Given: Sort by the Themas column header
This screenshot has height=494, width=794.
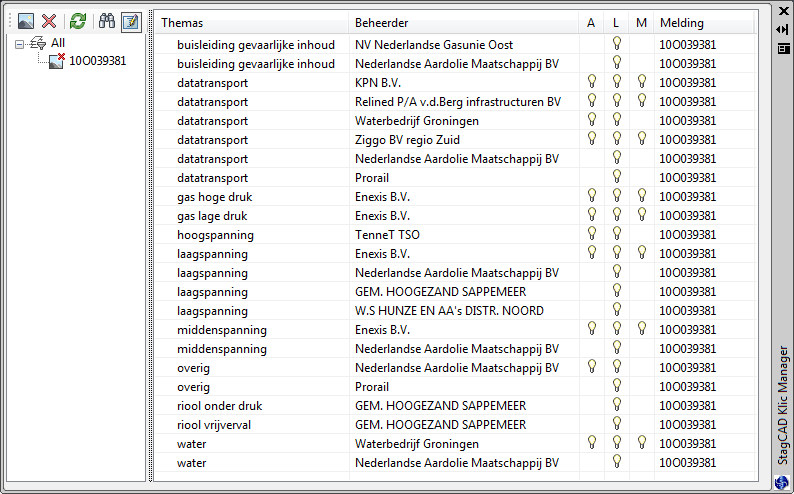Looking at the screenshot, I should coord(250,23).
